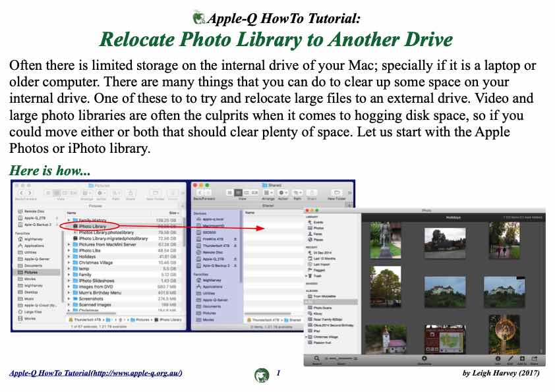Select Large Files in Pictures window sidebar

click(x=30, y=312)
